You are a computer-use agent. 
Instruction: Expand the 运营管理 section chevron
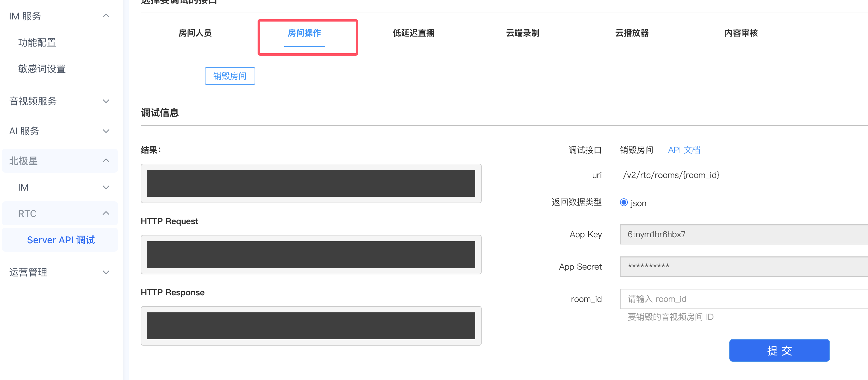coord(106,272)
